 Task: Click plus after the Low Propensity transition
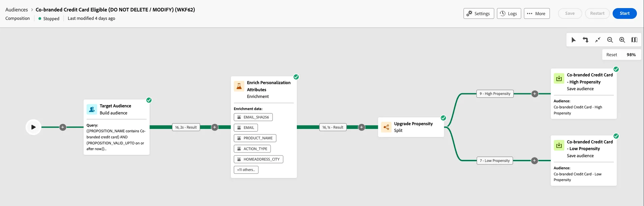click(534, 161)
